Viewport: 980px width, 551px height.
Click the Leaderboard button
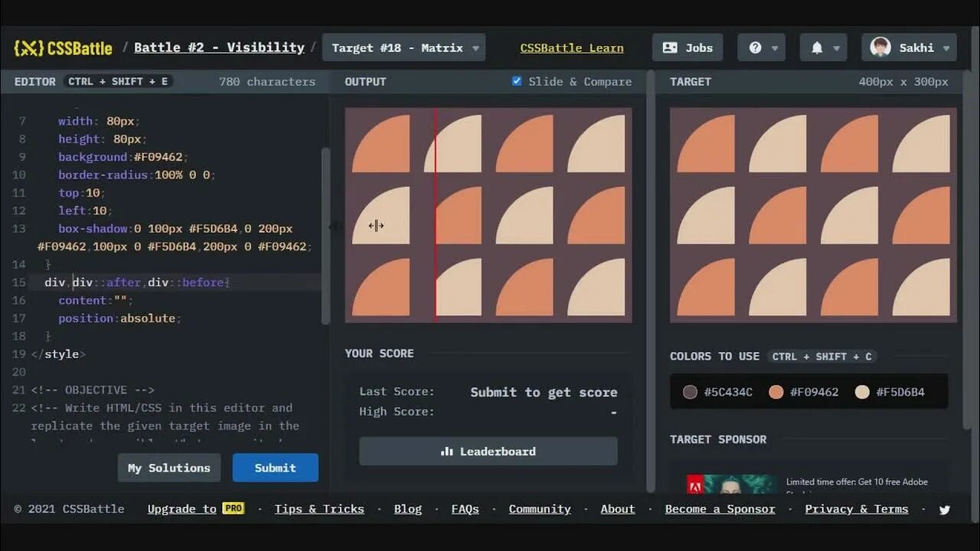pos(488,452)
